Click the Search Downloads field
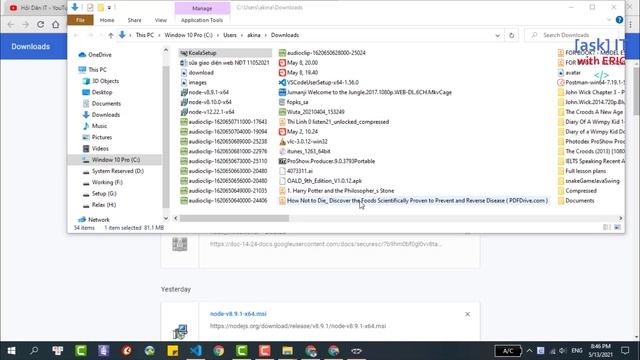Screen dimensions: 640x360 coord(571,35)
